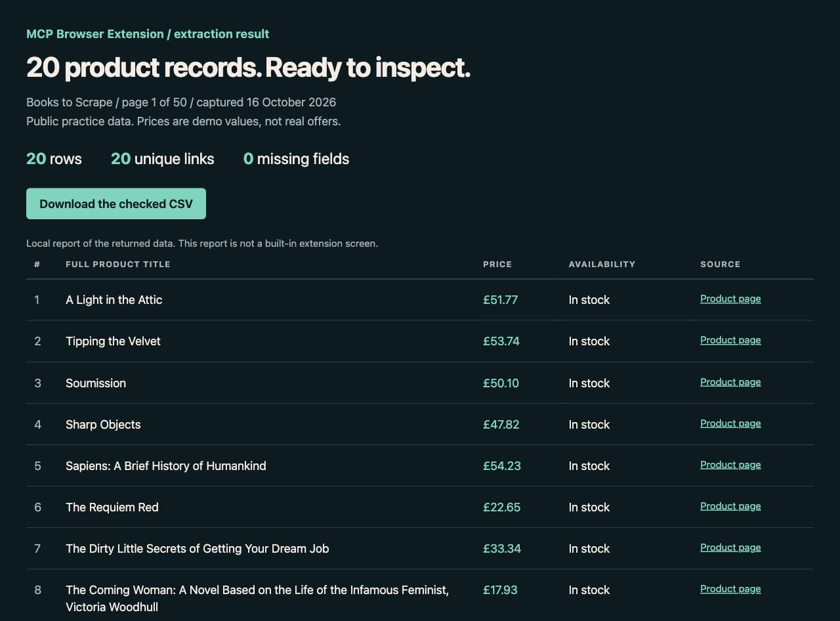Click The Requiem Red title
The height and width of the screenshot is (621, 840).
pyautogui.click(x=112, y=507)
